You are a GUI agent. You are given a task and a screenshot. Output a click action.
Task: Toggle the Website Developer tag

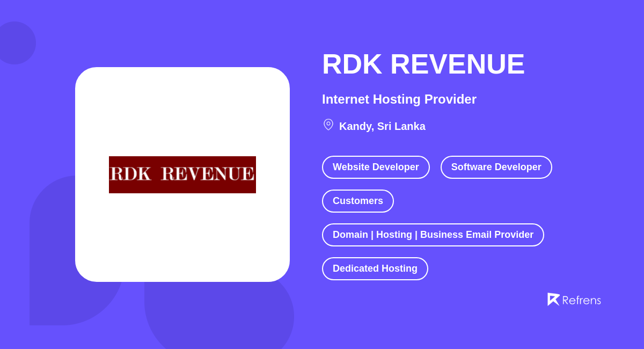tap(376, 167)
